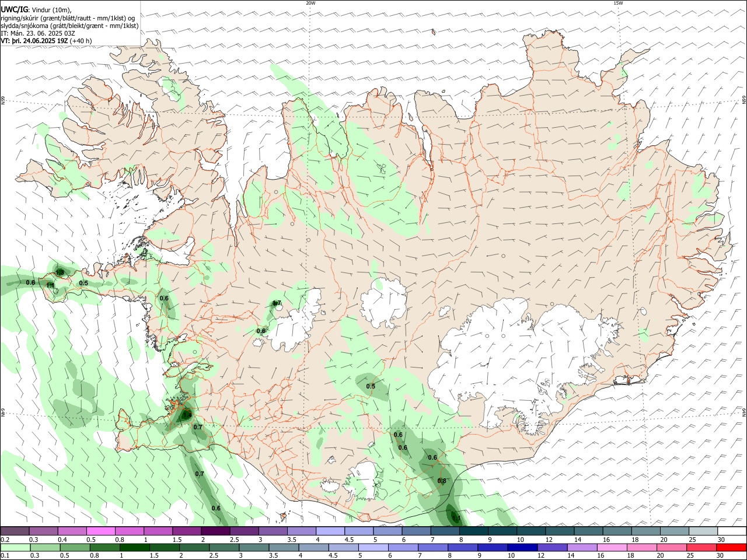The image size is (747, 560).
Task: Pick the white snow swatch after 30
Action: pyautogui.click(x=732, y=531)
